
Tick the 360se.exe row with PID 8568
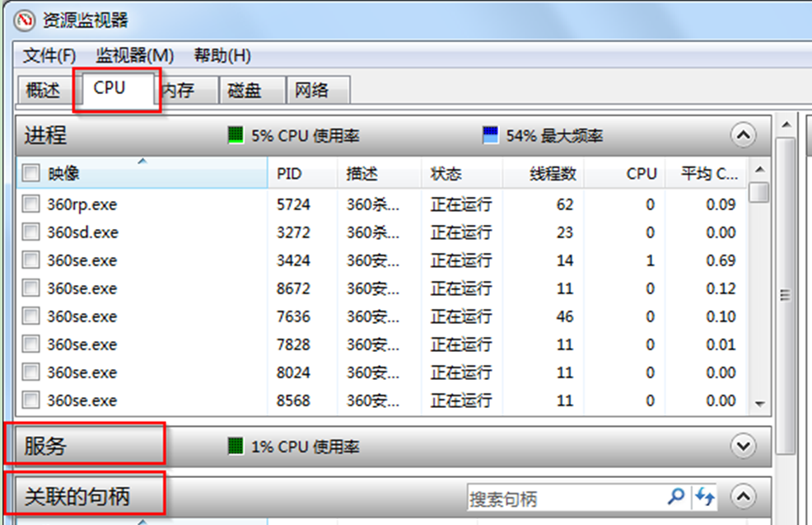[31, 400]
